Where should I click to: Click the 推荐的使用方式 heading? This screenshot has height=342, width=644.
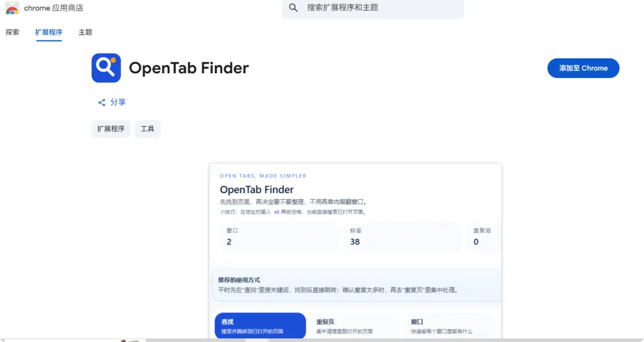click(239, 280)
